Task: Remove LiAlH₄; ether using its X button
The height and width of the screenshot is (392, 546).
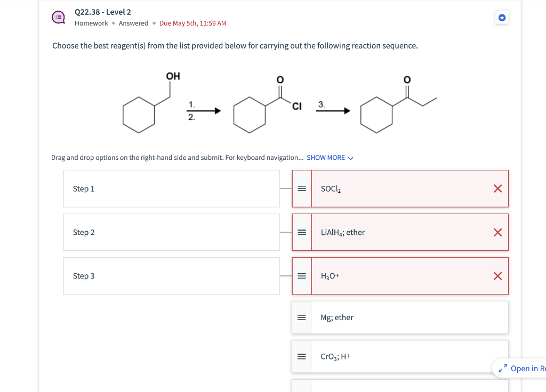Action: tap(497, 232)
